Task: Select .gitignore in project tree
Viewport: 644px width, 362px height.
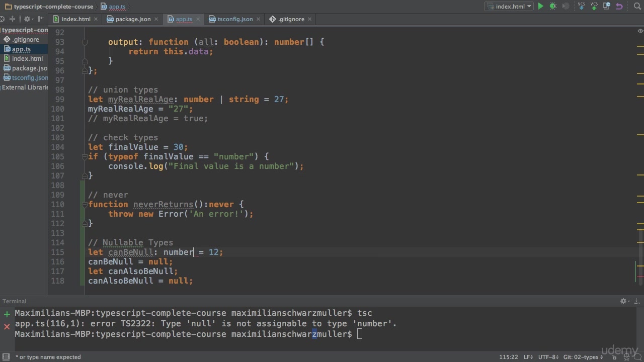Action: 25,39
